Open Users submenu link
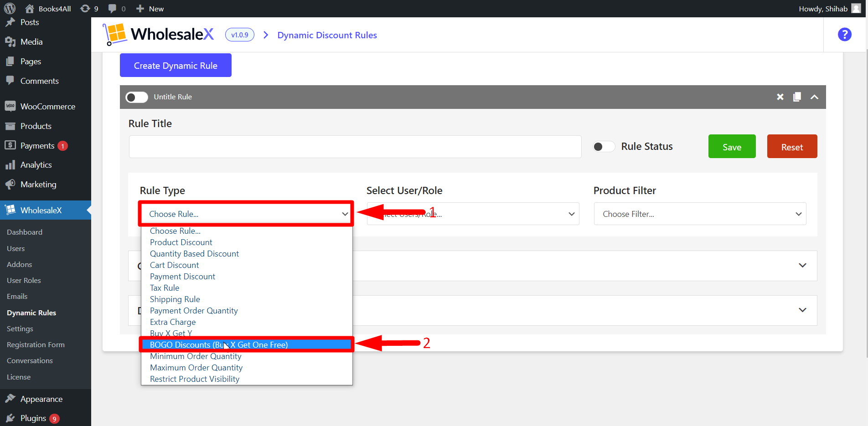 (16, 249)
